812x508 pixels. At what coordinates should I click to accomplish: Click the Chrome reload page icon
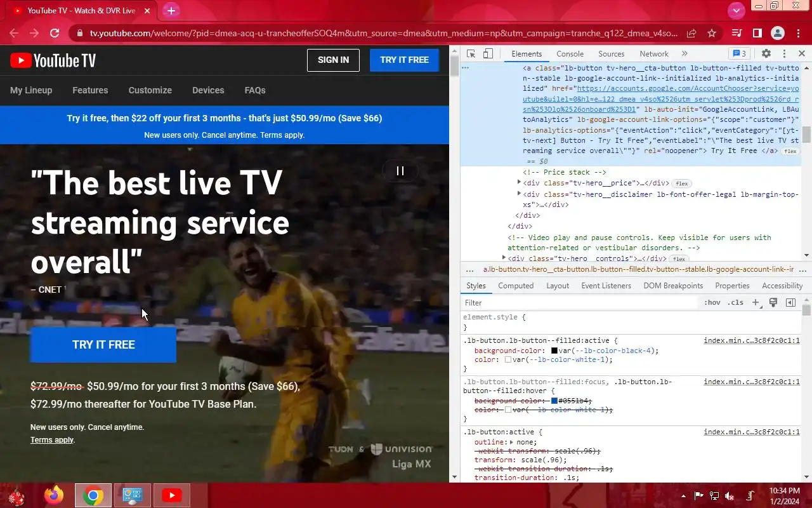[x=55, y=33]
